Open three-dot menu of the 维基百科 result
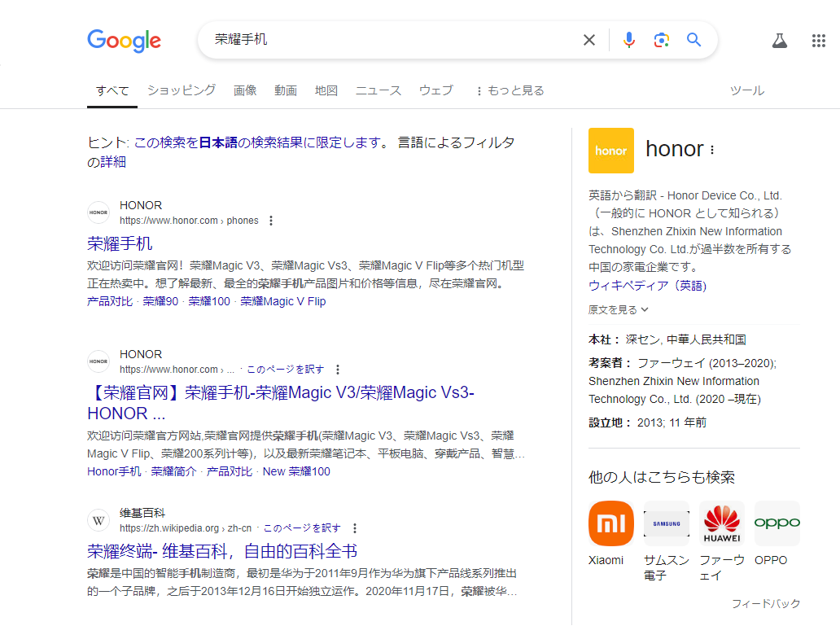 (355, 528)
